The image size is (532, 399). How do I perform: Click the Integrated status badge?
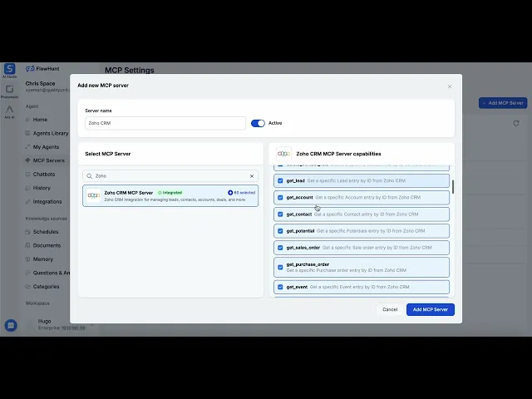click(x=170, y=193)
